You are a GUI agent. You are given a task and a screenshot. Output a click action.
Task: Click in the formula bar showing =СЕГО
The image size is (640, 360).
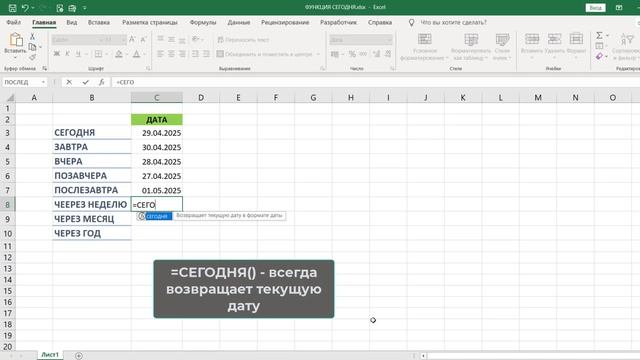pyautogui.click(x=376, y=82)
